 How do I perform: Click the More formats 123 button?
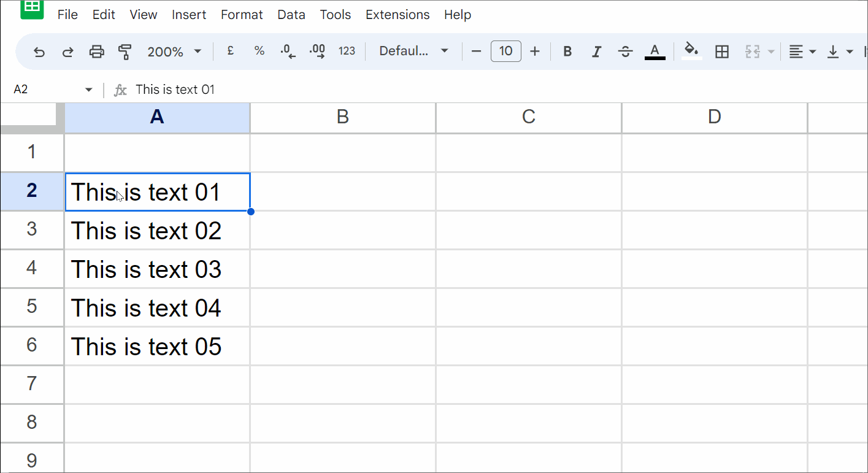(x=347, y=52)
